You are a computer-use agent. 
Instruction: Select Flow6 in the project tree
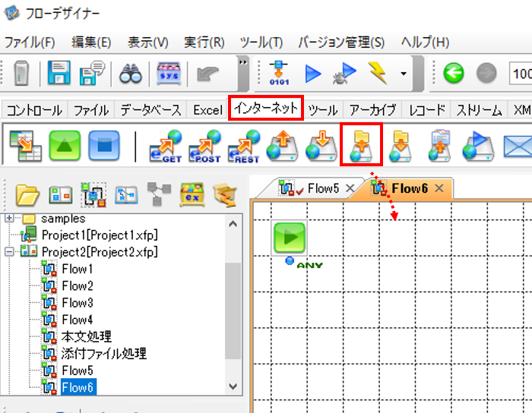pos(78,387)
